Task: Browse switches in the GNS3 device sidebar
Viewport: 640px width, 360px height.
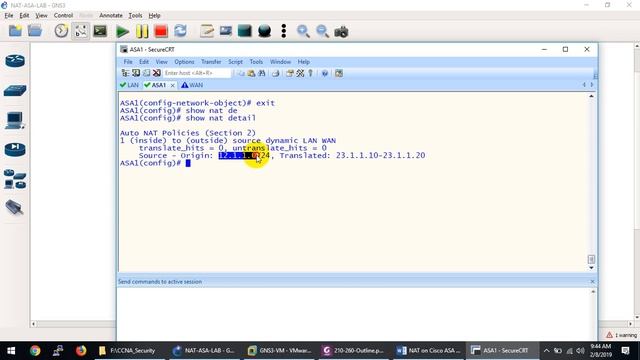Action: coord(15,90)
